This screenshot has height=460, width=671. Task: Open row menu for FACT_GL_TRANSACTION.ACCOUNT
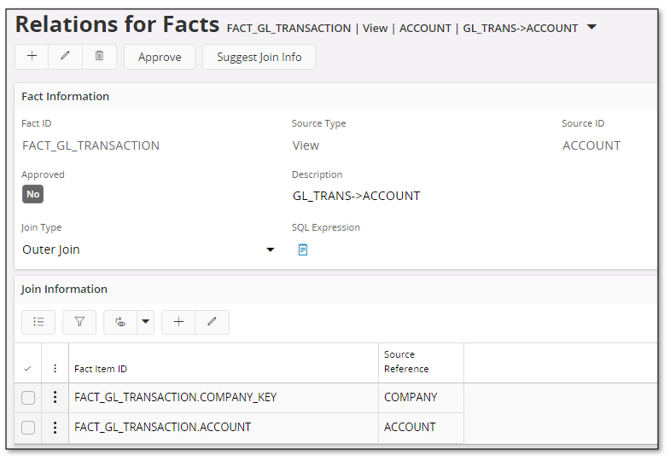pos(55,428)
